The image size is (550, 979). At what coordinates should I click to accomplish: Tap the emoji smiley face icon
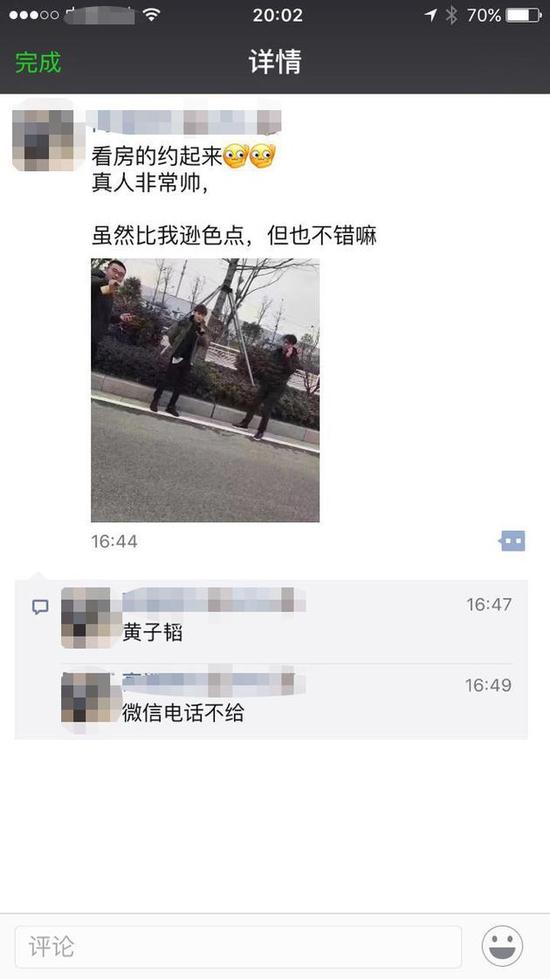pyautogui.click(x=502, y=946)
